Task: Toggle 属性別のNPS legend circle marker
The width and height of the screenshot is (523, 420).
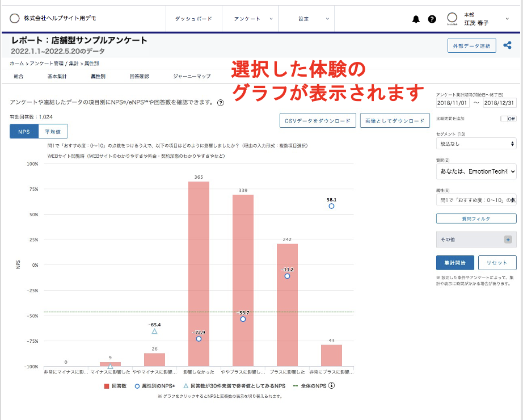Action: point(137,386)
